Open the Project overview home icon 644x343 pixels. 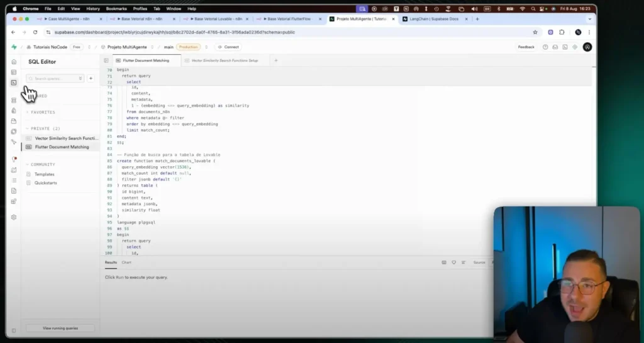pos(14,62)
